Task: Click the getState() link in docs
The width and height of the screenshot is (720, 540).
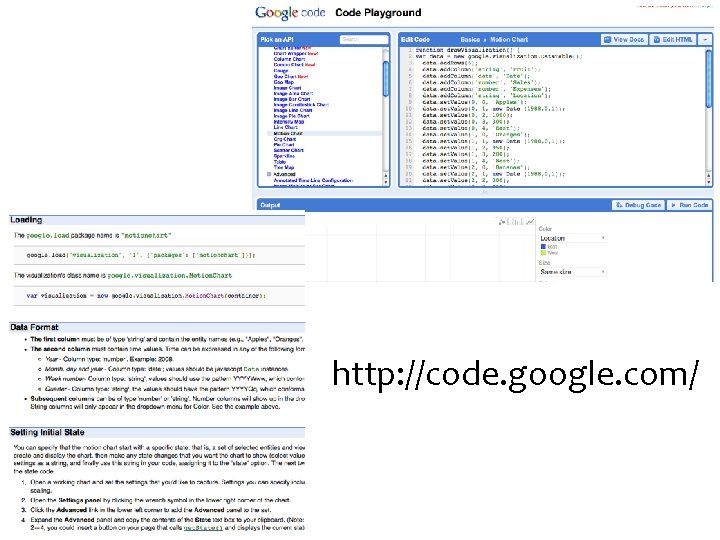Action: (x=203, y=528)
